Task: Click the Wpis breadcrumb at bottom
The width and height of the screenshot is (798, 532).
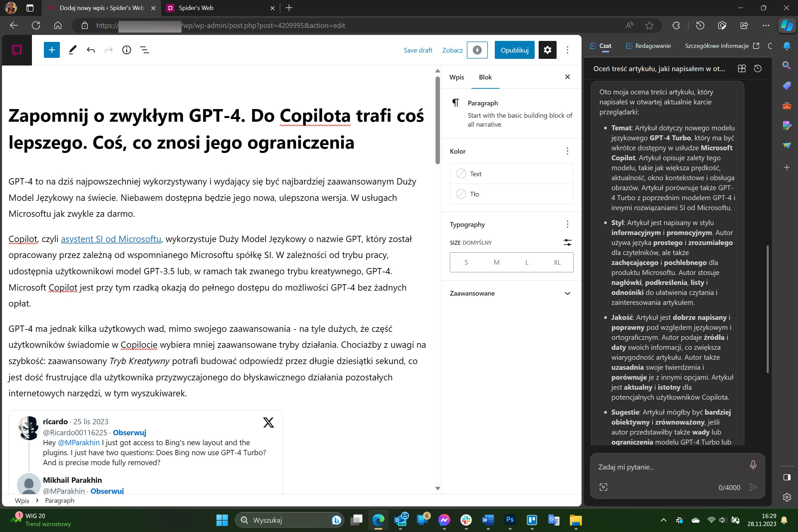Action: point(22,500)
